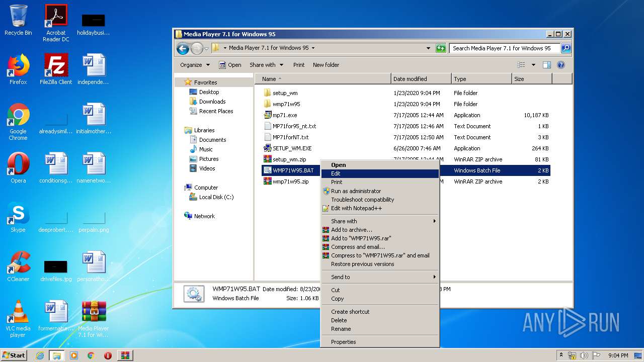Expand the address bar history dropdown
Image resolution: width=644 pixels, height=362 pixels.
click(428, 48)
